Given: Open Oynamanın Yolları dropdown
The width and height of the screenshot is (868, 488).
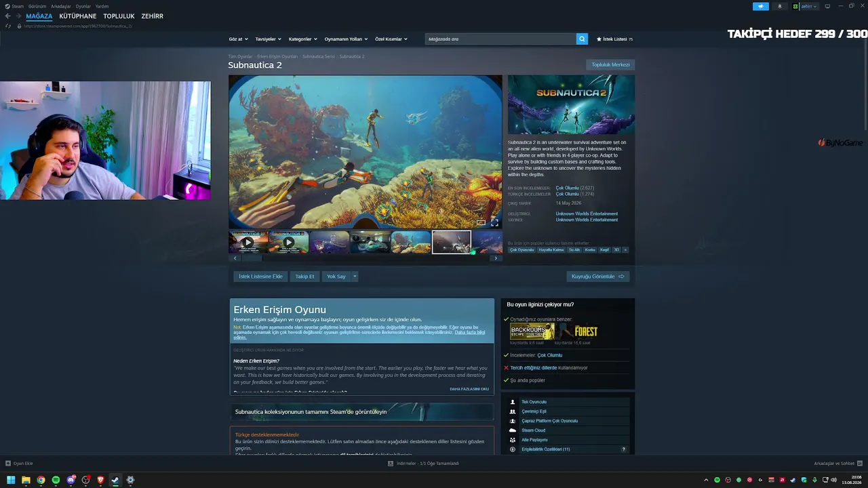Looking at the screenshot, I should coord(346,39).
